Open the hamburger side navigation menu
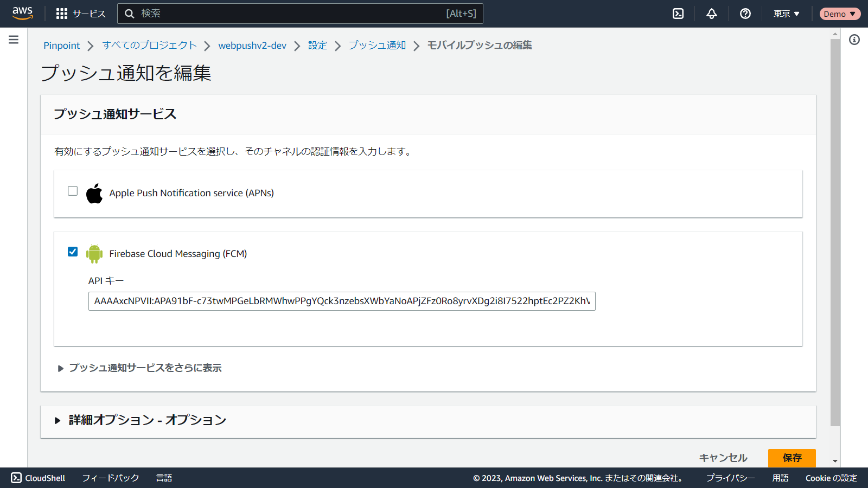868x488 pixels. (14, 40)
